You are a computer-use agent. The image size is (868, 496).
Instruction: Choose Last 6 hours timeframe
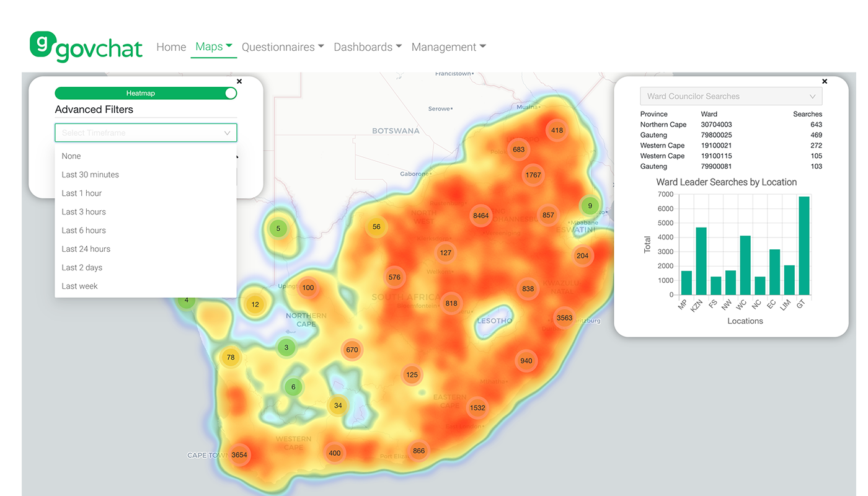tap(146, 231)
